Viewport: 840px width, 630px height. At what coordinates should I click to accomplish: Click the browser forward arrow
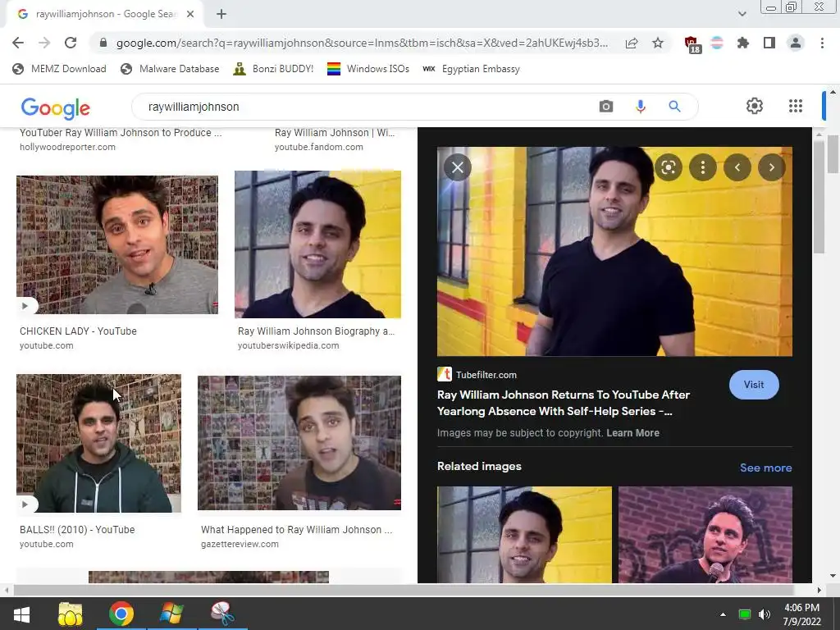[44, 43]
